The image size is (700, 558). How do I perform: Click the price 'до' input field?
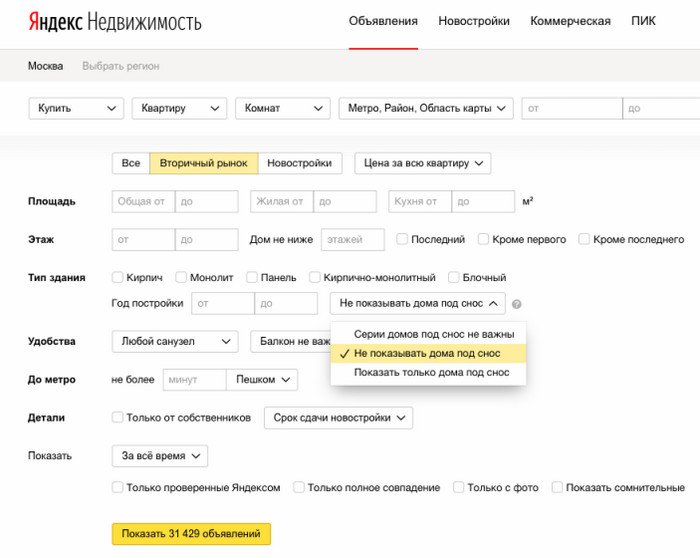(x=661, y=108)
